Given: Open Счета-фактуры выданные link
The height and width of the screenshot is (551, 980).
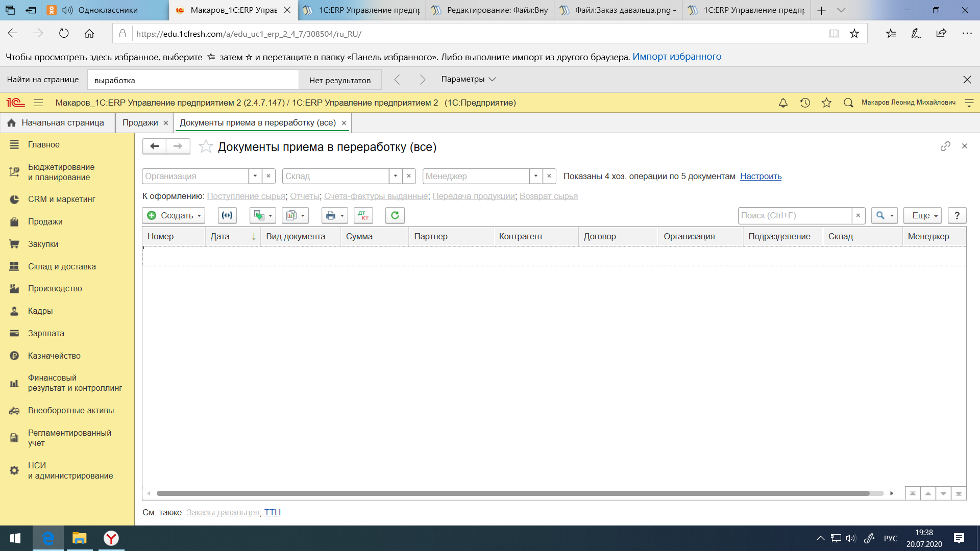Looking at the screenshot, I should 376,196.
